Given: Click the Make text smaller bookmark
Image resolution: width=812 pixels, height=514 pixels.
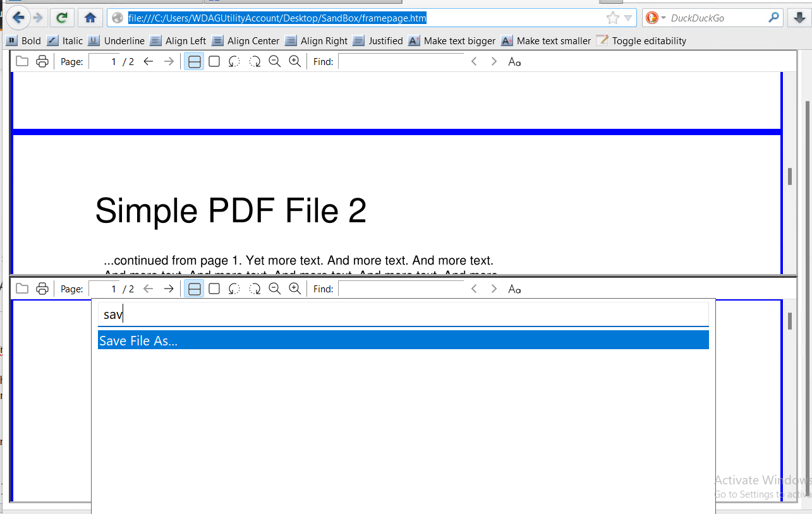Looking at the screenshot, I should 547,40.
